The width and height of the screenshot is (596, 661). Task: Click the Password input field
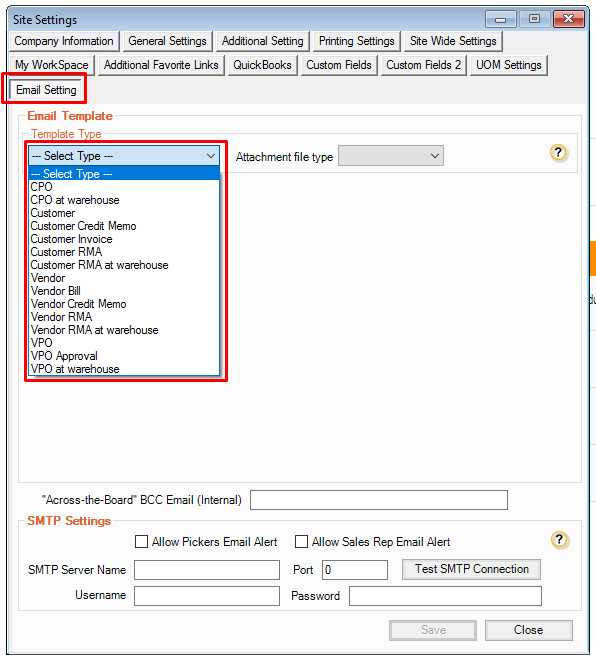[x=446, y=596]
